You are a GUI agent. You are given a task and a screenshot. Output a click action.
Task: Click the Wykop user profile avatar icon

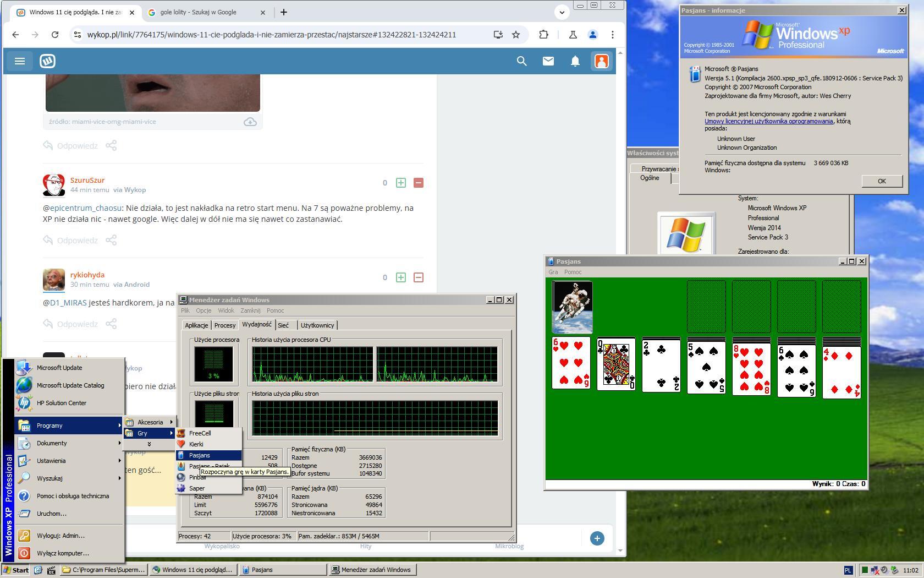tap(601, 61)
